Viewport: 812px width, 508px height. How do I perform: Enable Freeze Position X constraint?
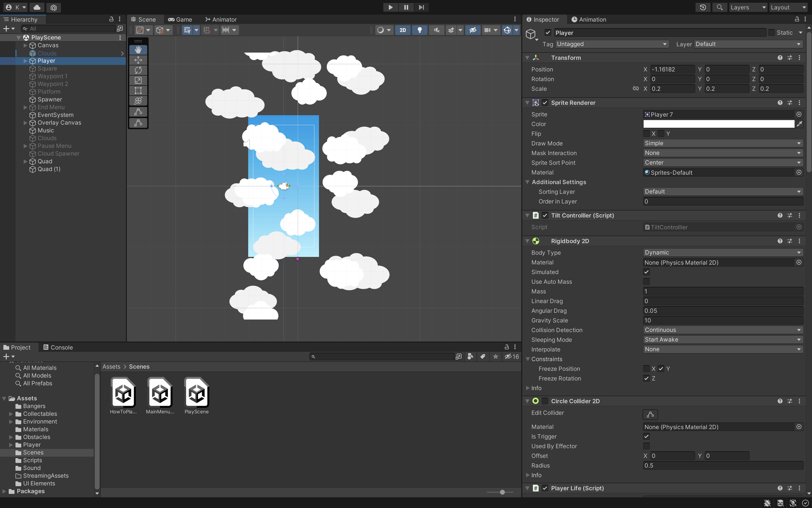[646, 369]
